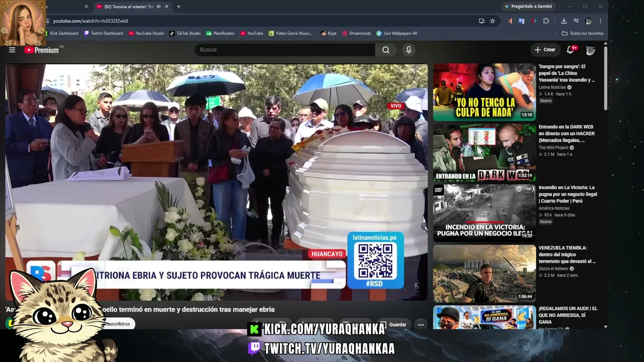
Task: Open the Chrome extensions puzzle icon
Action: pos(546,21)
